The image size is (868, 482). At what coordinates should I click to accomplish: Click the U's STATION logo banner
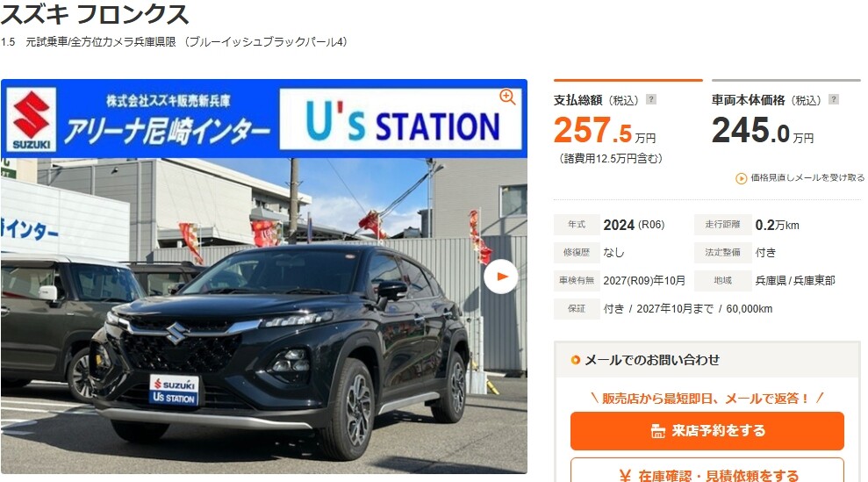401,119
